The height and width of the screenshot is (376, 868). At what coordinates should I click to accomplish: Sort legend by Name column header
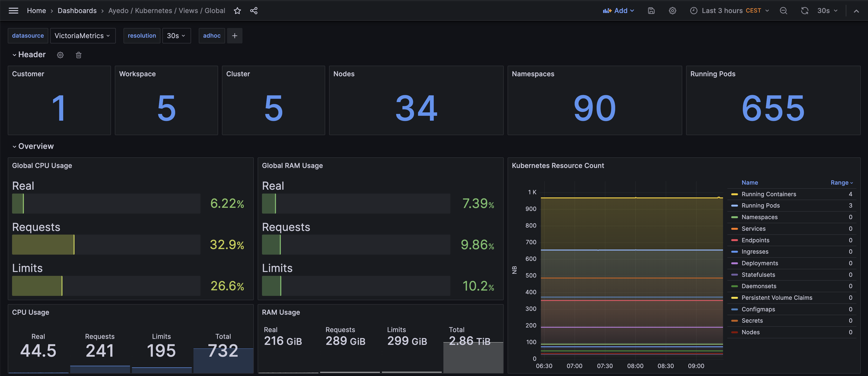[749, 182]
